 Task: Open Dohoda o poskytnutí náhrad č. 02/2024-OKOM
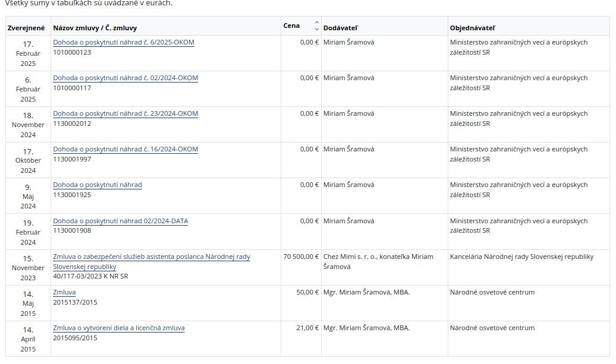click(125, 78)
